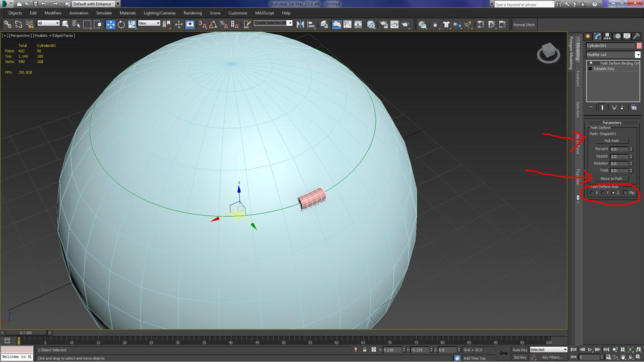644x362 pixels.
Task: Enable the Flip checkbox
Action: tap(625, 193)
